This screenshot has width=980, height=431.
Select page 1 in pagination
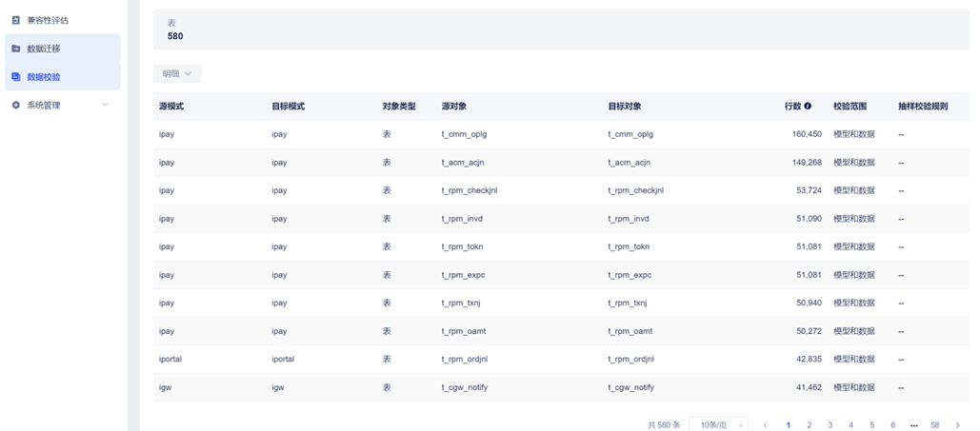[x=789, y=424]
